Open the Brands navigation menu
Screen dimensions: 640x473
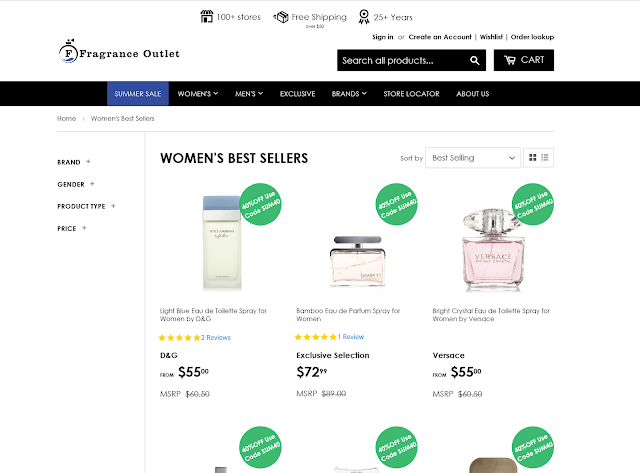(x=349, y=94)
